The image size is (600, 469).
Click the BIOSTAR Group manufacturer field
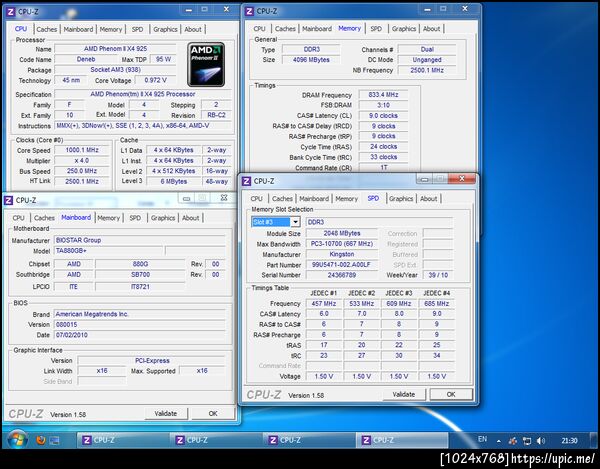pyautogui.click(x=140, y=240)
